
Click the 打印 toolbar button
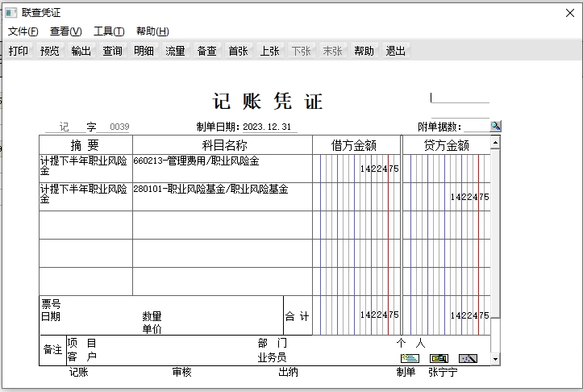pyautogui.click(x=19, y=51)
